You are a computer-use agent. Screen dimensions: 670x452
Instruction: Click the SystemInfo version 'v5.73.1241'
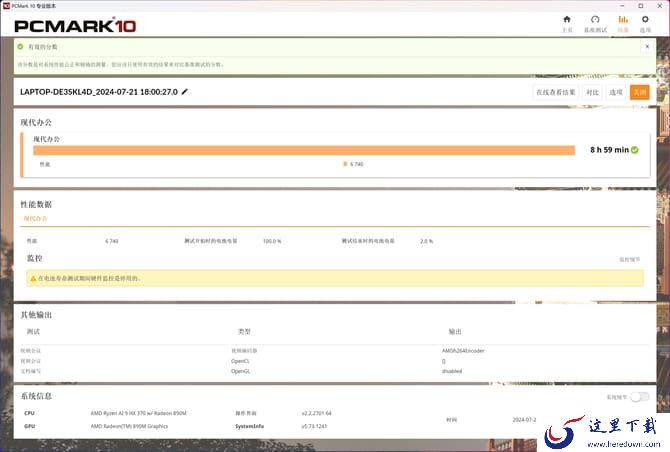coord(314,426)
